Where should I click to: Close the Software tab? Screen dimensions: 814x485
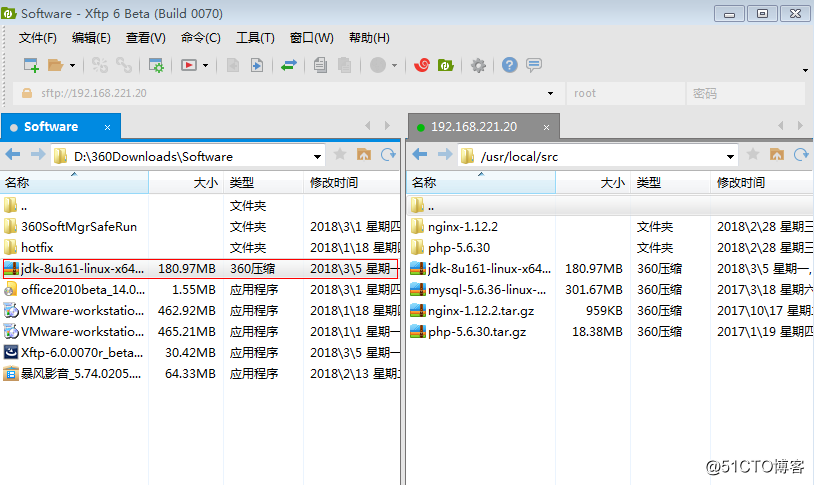click(107, 127)
